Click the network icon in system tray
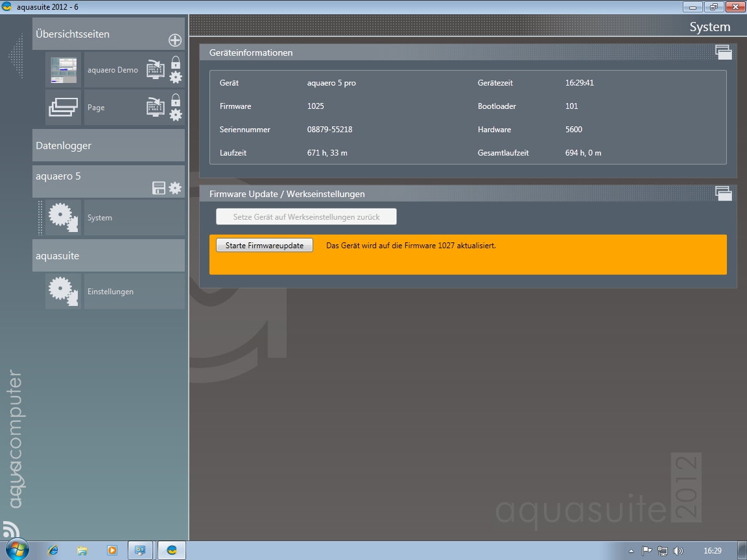 pos(662,551)
